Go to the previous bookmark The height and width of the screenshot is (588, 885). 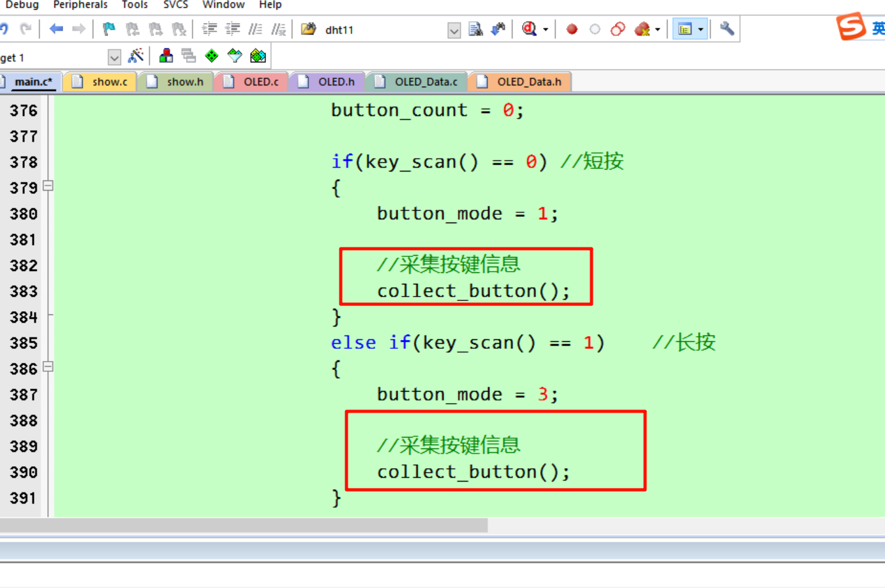click(132, 29)
